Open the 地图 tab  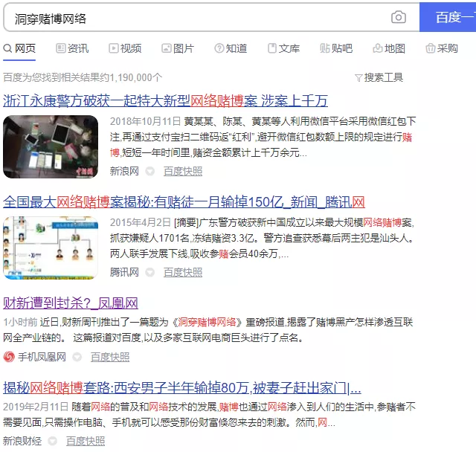tap(389, 48)
